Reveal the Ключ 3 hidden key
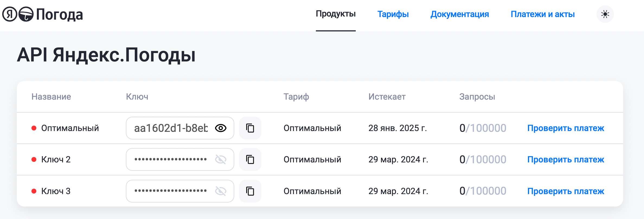 coord(221,191)
